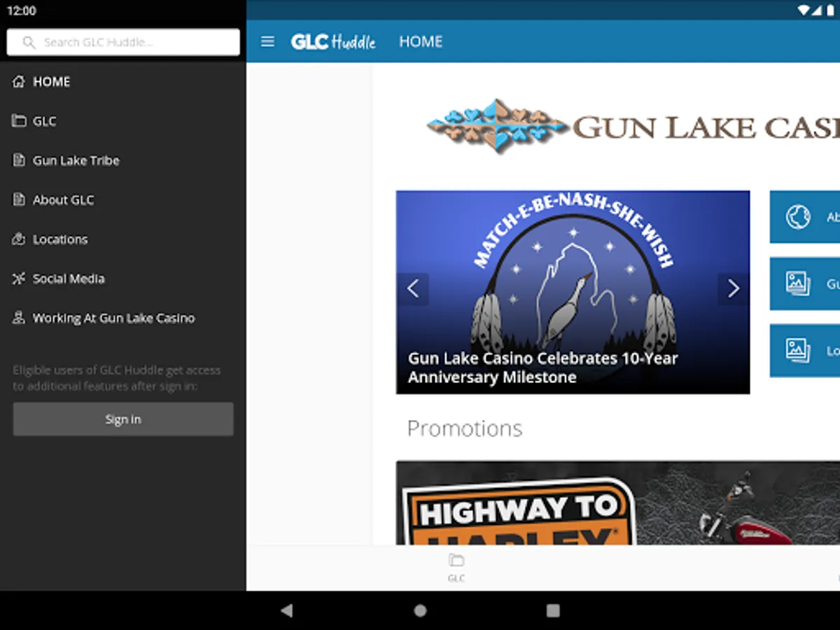This screenshot has width=840, height=630.
Task: Go to next carousel slide arrow
Action: pyautogui.click(x=733, y=288)
